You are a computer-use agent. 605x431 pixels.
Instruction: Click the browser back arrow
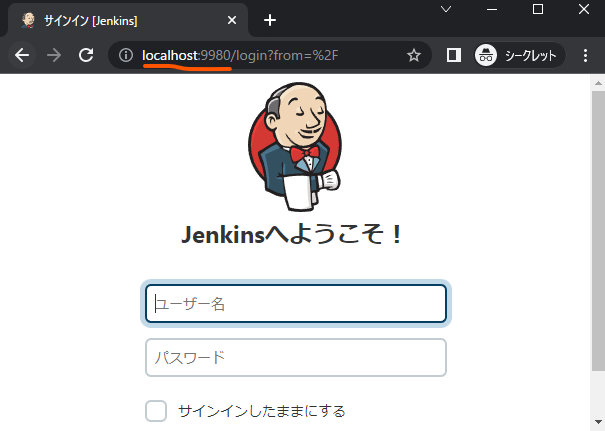coord(22,55)
